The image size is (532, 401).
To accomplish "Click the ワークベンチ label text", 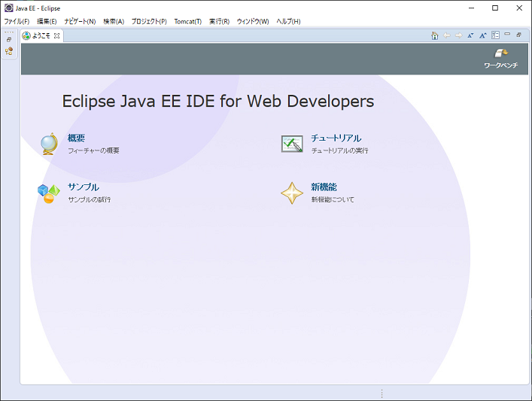I will (501, 65).
